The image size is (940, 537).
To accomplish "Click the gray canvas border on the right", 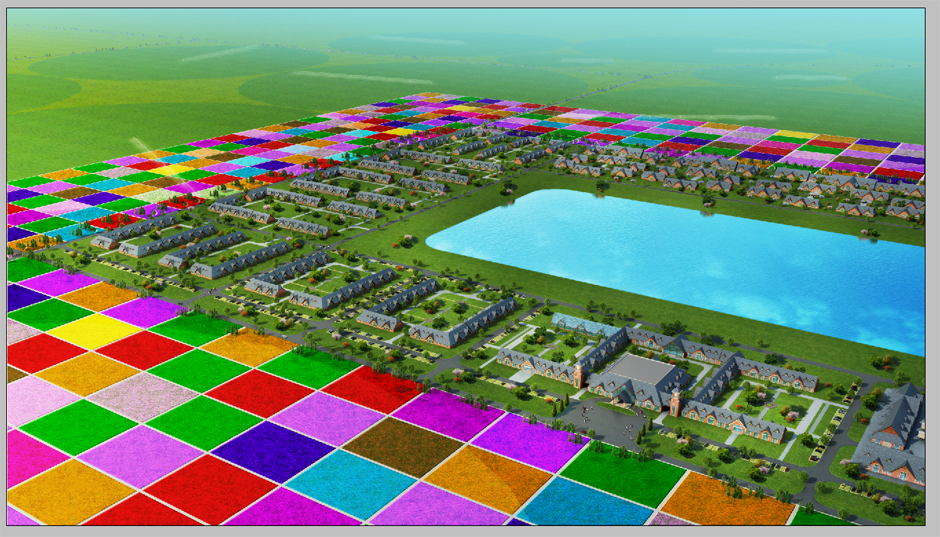I will pyautogui.click(x=932, y=270).
